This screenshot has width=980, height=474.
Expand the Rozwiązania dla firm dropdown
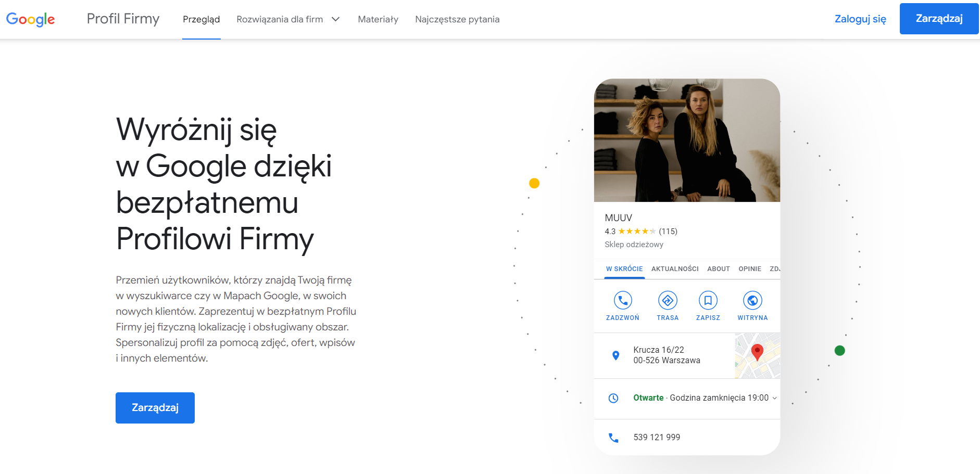pyautogui.click(x=288, y=19)
